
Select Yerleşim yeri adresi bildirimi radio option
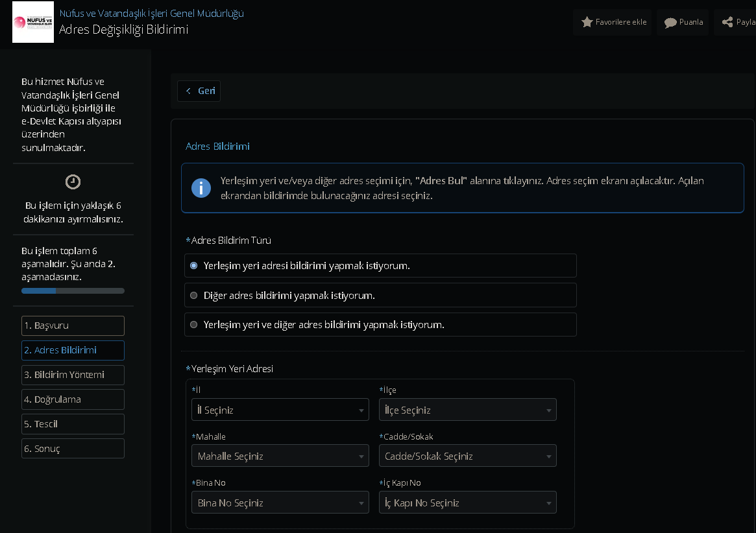pyautogui.click(x=194, y=266)
